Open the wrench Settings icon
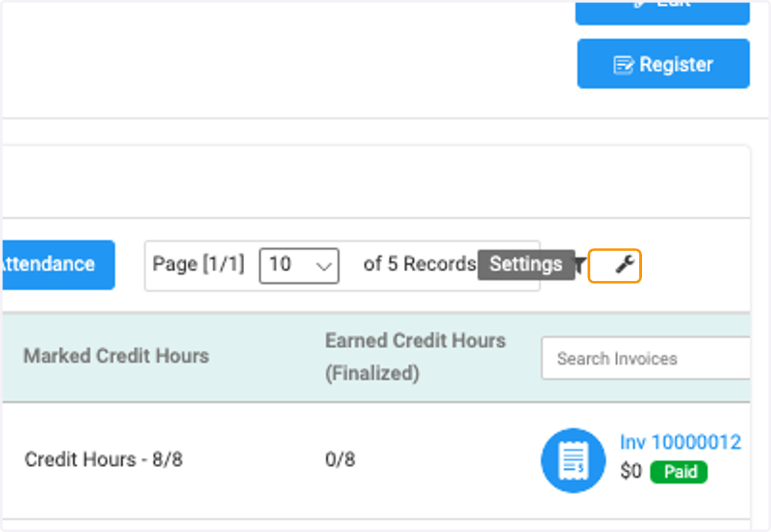 (625, 264)
